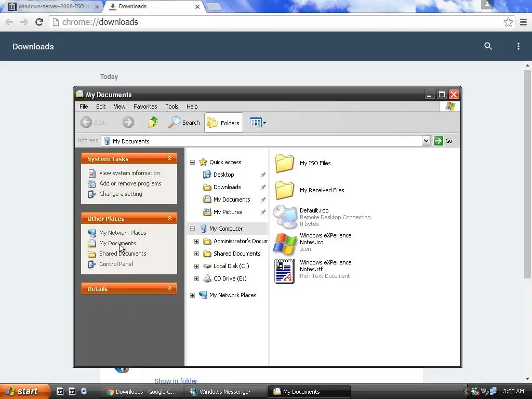Open the File menu in My Documents
The image size is (532, 399).
(x=84, y=107)
